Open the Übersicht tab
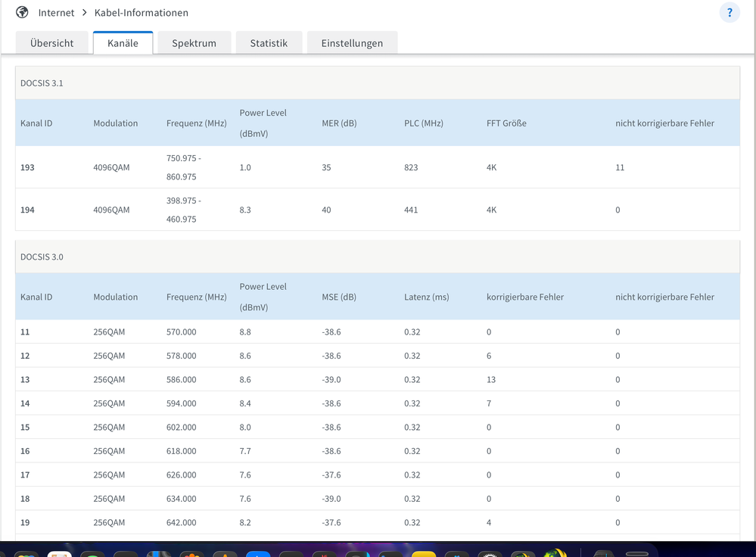 coord(51,43)
